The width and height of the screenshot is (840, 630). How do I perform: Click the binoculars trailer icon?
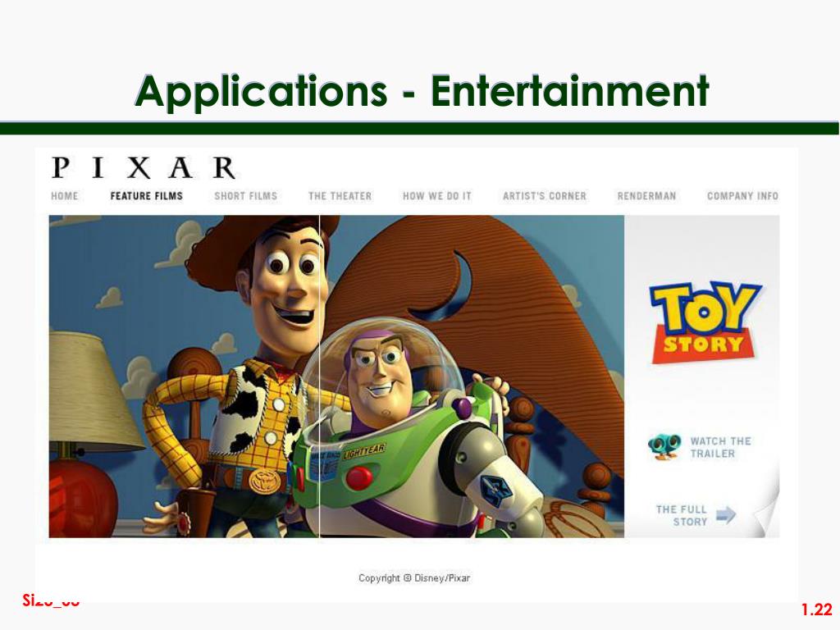(x=664, y=447)
